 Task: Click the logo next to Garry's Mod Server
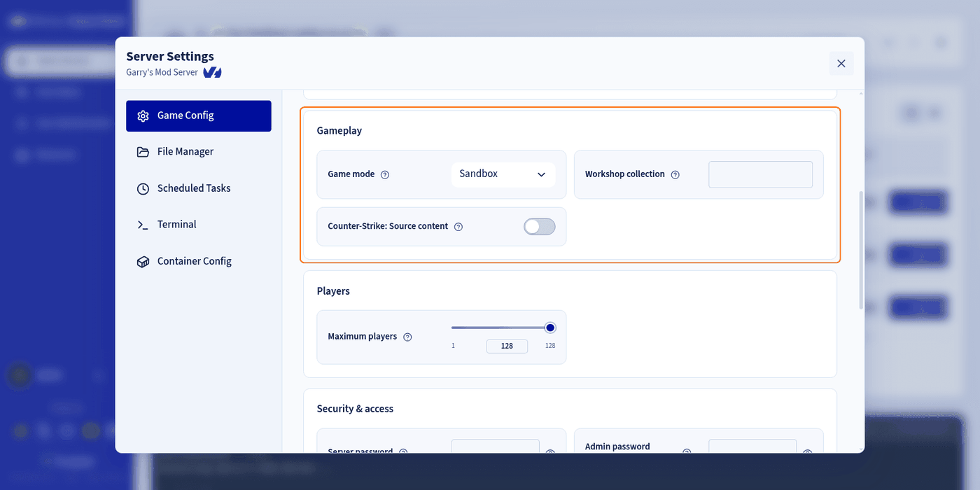[212, 72]
